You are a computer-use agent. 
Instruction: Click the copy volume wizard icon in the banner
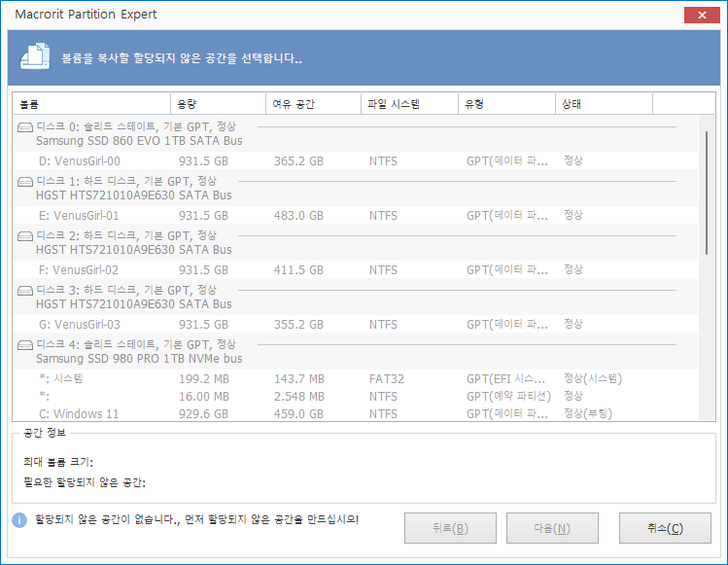click(x=35, y=56)
